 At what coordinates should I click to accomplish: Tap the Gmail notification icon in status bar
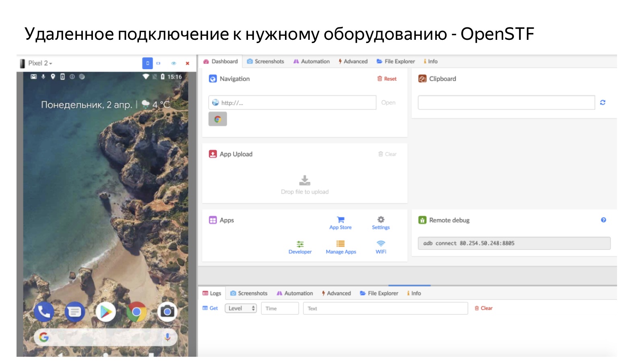pyautogui.click(x=34, y=77)
